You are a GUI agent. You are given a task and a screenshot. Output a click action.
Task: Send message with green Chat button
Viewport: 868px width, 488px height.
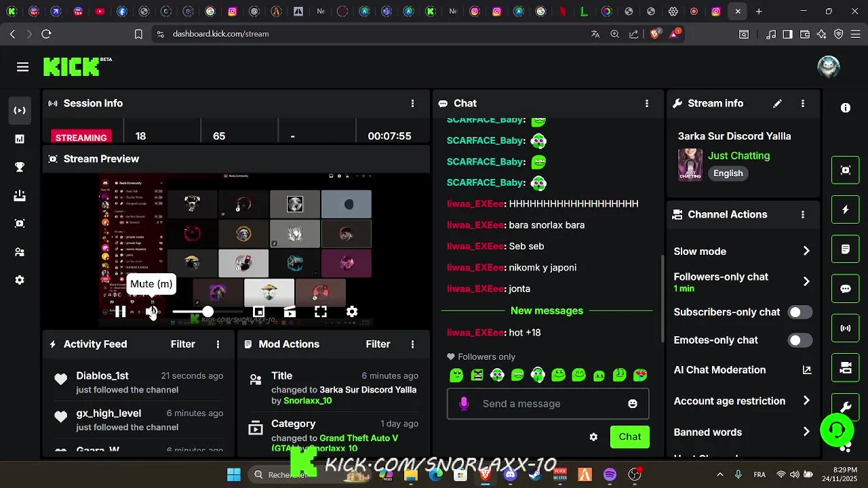629,437
